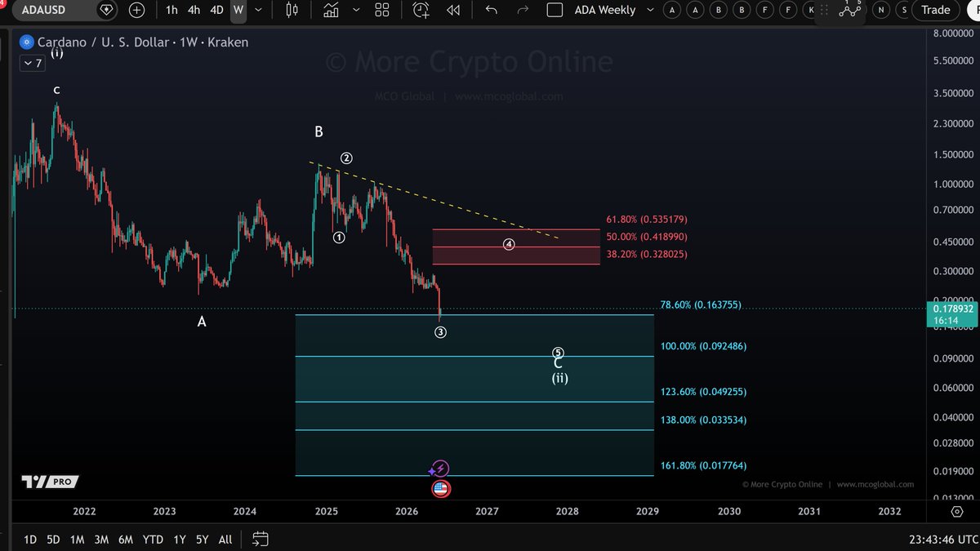Click the plus icon to compare or add symbol
Viewport: 980px width, 551px height.
click(x=136, y=11)
